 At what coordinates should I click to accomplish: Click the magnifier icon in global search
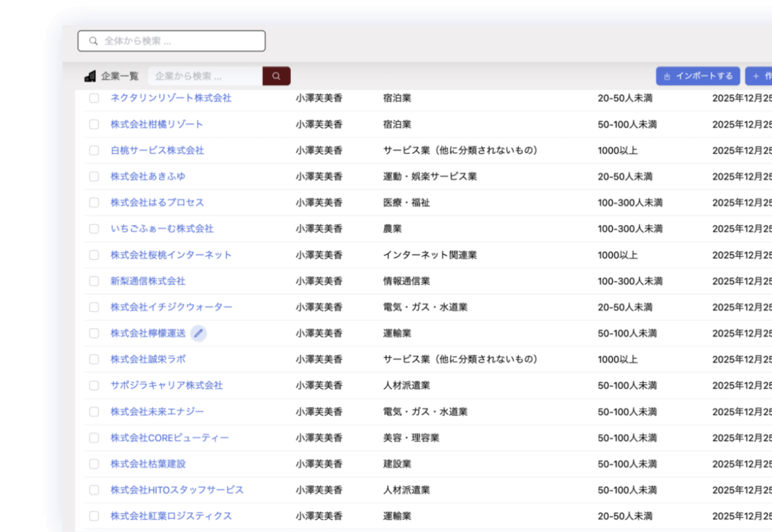[93, 41]
